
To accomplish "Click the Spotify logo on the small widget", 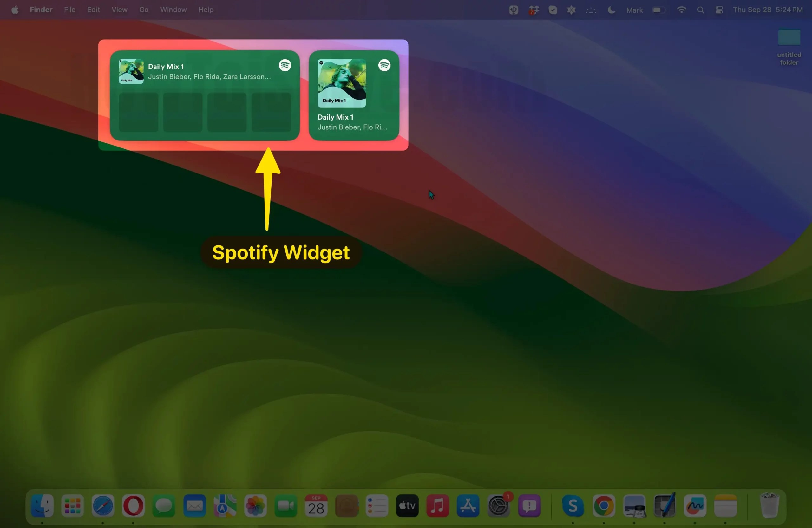I will click(x=384, y=65).
